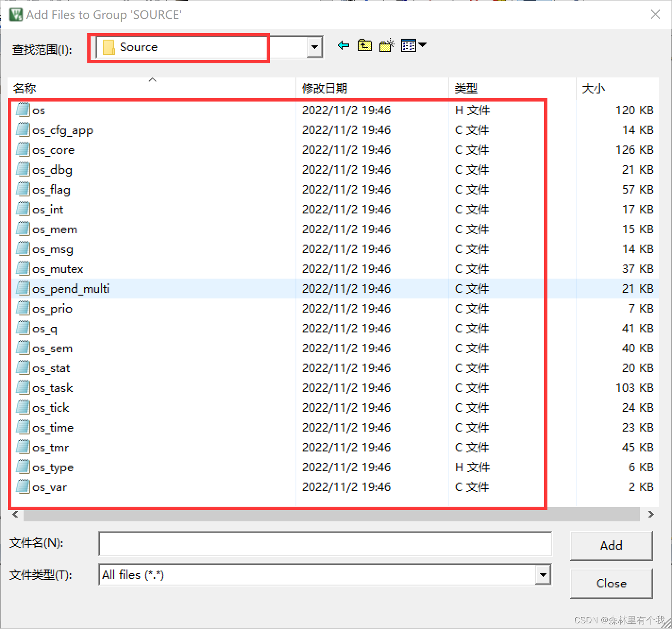
Task: Select the os_sem file icon
Action: [23, 348]
